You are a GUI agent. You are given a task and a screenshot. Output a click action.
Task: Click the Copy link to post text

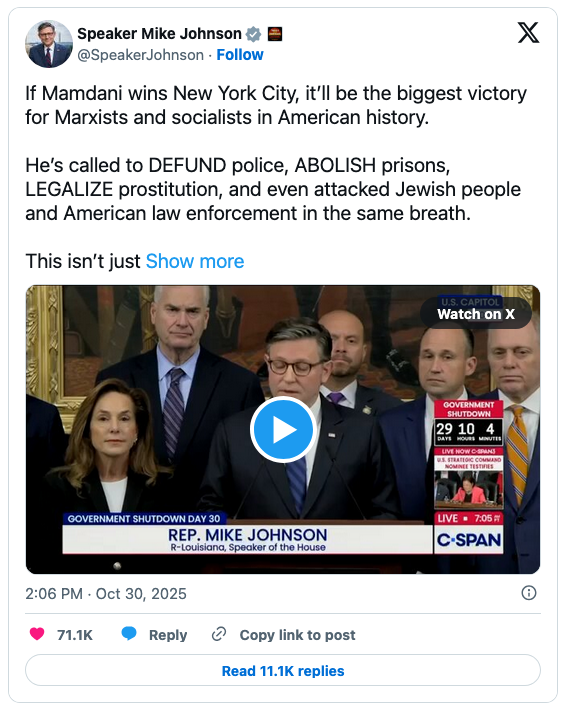click(298, 635)
